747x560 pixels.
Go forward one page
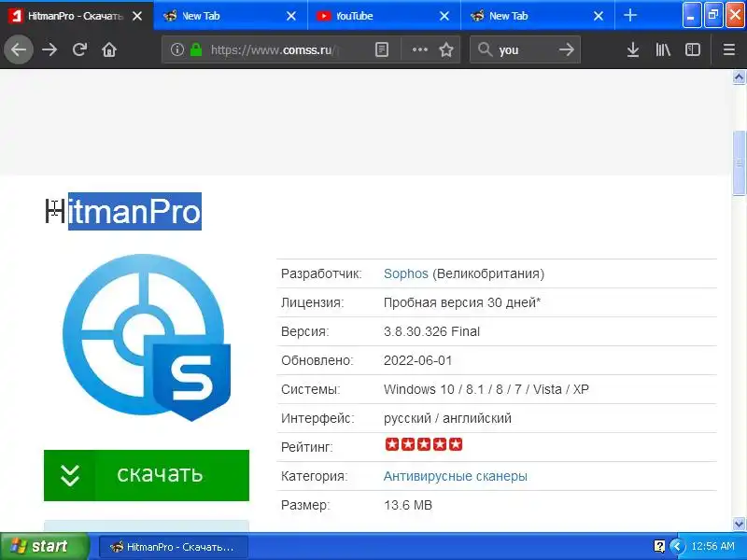(49, 49)
